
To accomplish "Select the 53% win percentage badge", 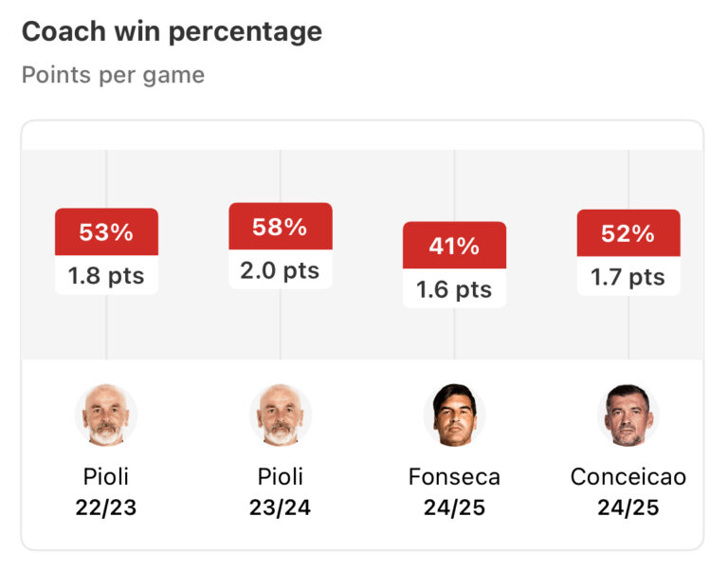I will [106, 232].
